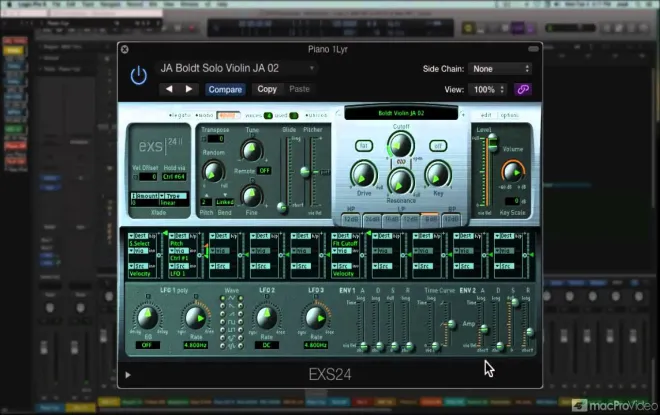Switch to mono mode
This screenshot has height=415, width=660.
(x=204, y=115)
